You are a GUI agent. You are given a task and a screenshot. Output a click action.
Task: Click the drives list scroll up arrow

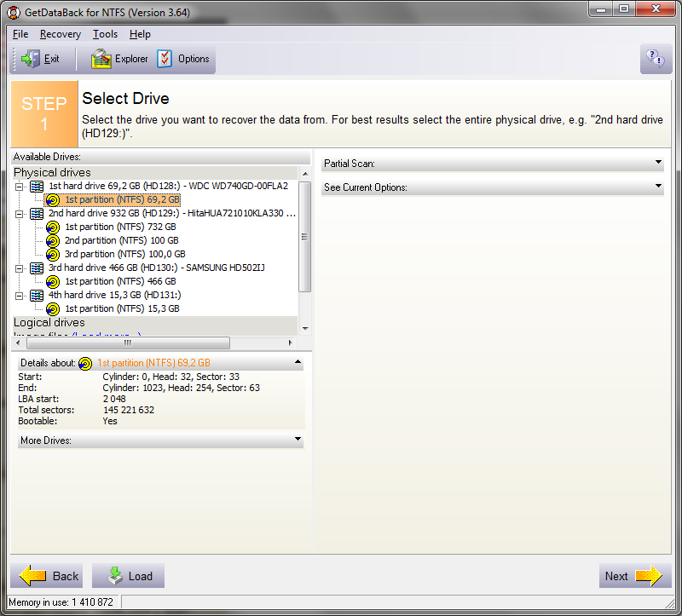pos(305,174)
